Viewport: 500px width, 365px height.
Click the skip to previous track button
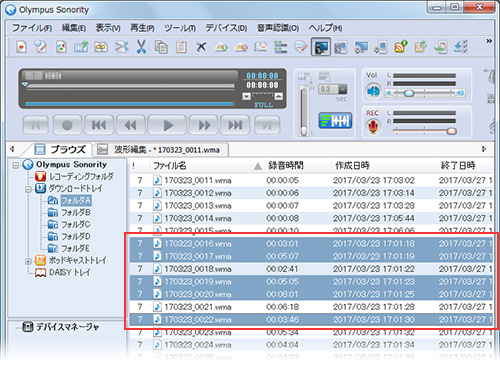(x=99, y=125)
